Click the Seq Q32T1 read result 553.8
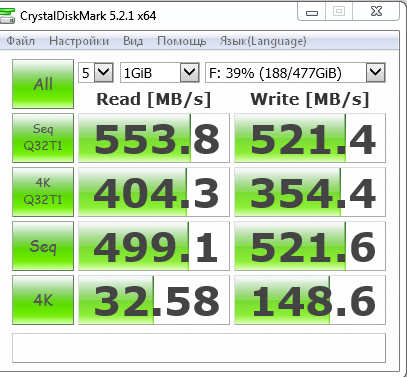This screenshot has width=407, height=377. [x=154, y=138]
